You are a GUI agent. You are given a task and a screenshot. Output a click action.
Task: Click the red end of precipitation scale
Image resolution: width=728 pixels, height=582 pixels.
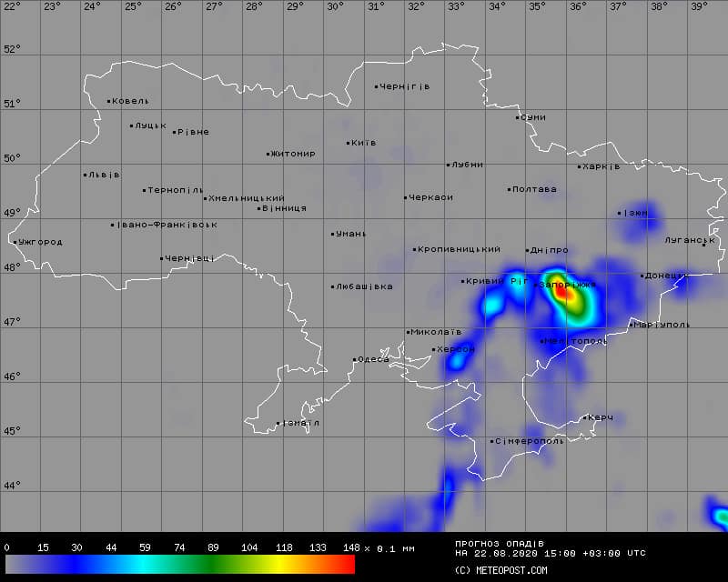coord(346,565)
